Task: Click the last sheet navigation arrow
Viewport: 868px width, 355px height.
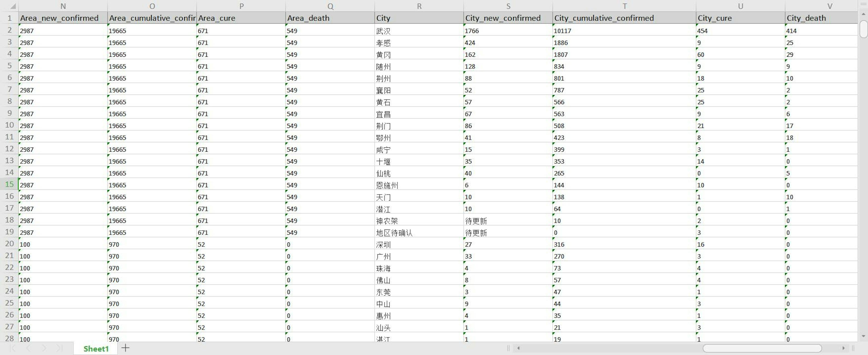Action: (59, 348)
